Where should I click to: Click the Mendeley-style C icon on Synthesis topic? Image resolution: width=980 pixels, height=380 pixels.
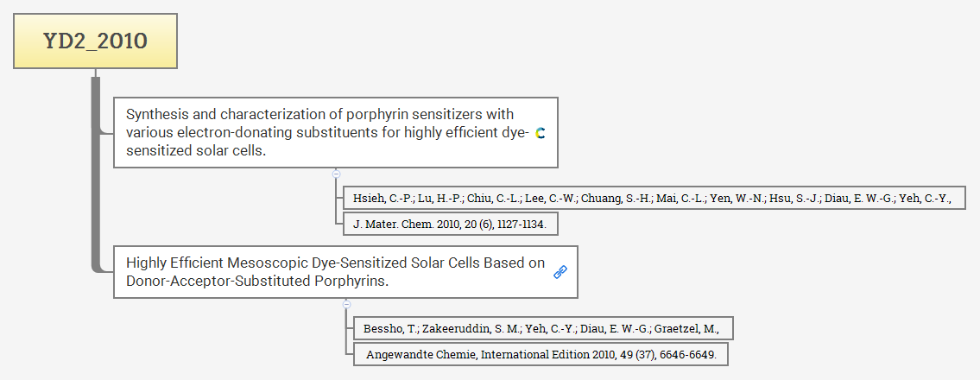coord(541,133)
